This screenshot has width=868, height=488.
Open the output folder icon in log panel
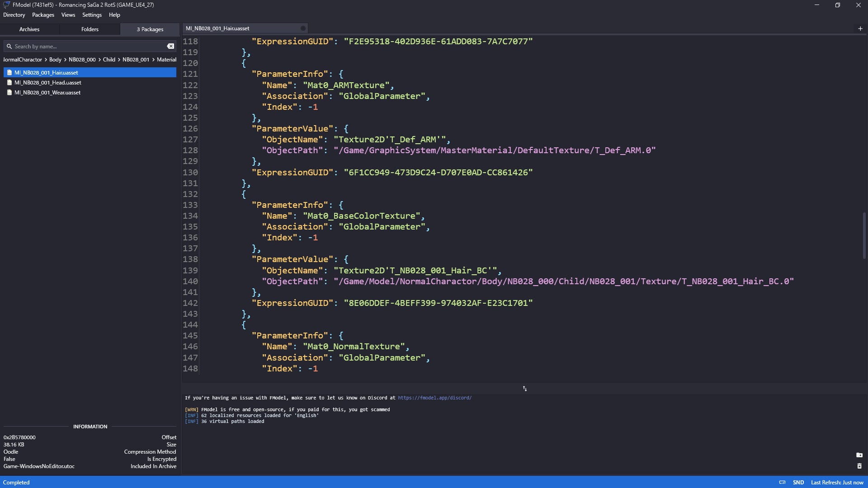click(x=859, y=455)
